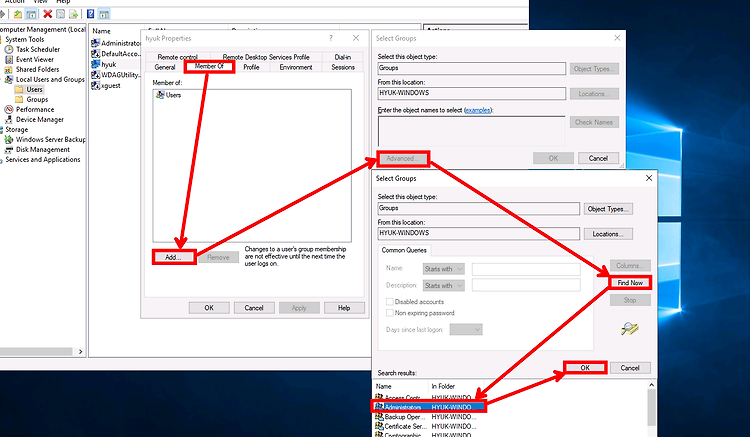750x437 pixels.
Task: Click the Stop button
Action: (630, 300)
